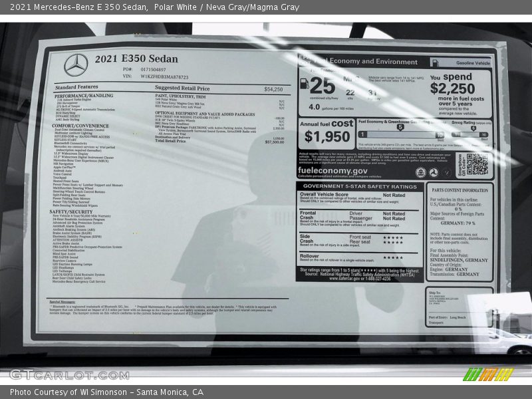The image size is (532, 399).
Task: Click the Gasoline Vehicle pump icon
Action: pyautogui.click(x=436, y=63)
